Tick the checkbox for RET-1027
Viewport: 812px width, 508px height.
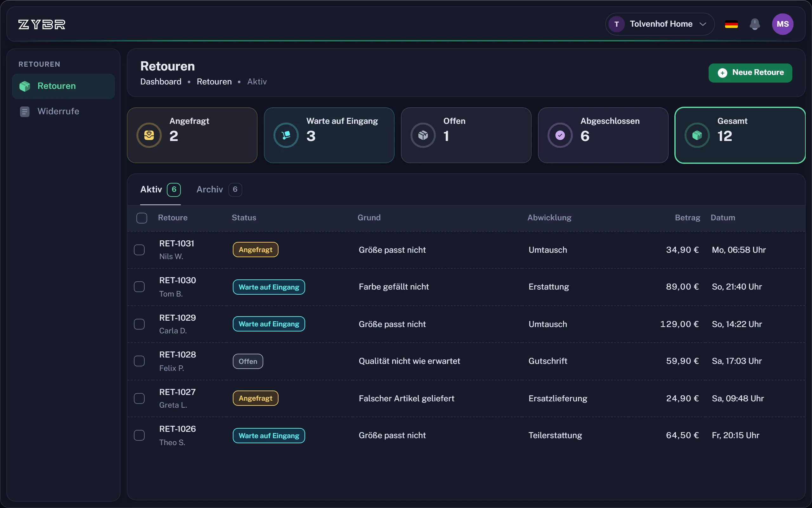click(139, 398)
